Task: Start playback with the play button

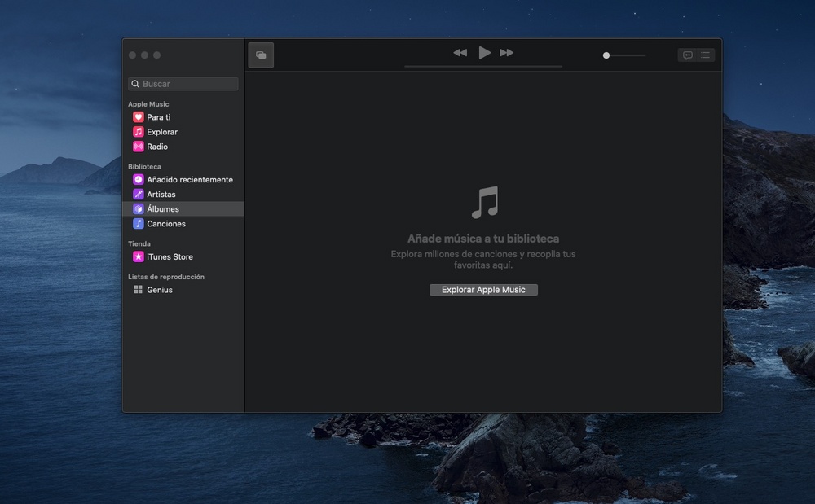Action: pyautogui.click(x=484, y=52)
